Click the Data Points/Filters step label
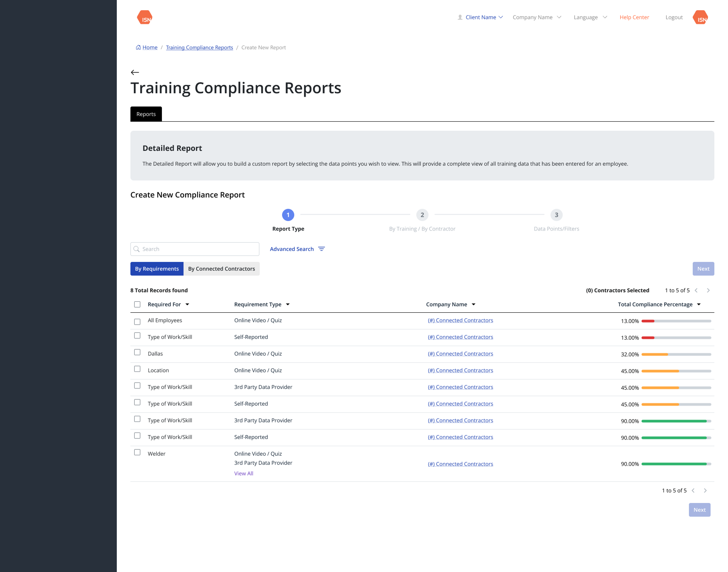 click(x=556, y=229)
